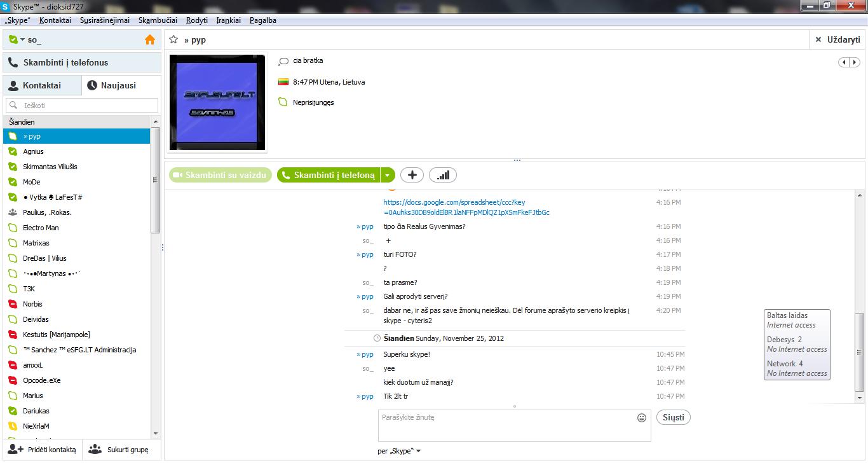Click status icon next to Opcode.eXe

(13, 380)
